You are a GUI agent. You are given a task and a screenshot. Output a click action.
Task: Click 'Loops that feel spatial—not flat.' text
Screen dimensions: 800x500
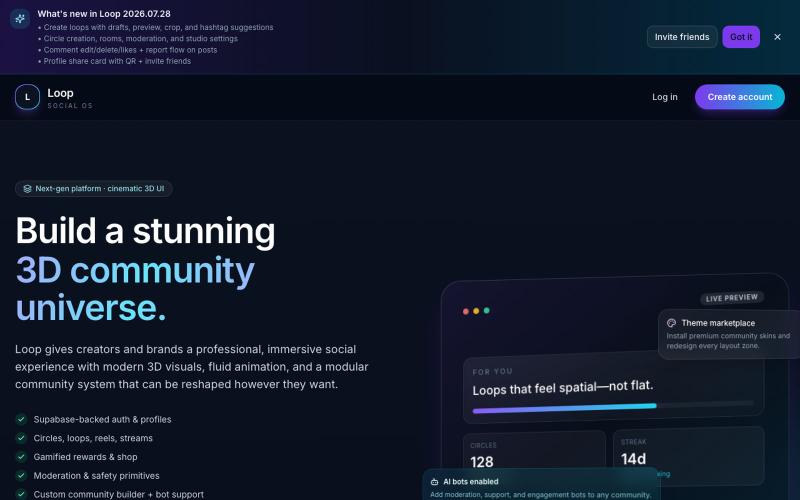point(563,387)
